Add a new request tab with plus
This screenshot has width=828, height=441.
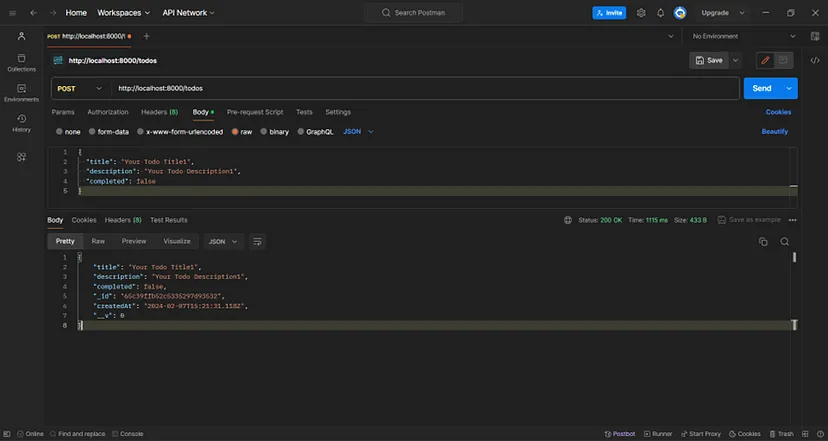(146, 36)
